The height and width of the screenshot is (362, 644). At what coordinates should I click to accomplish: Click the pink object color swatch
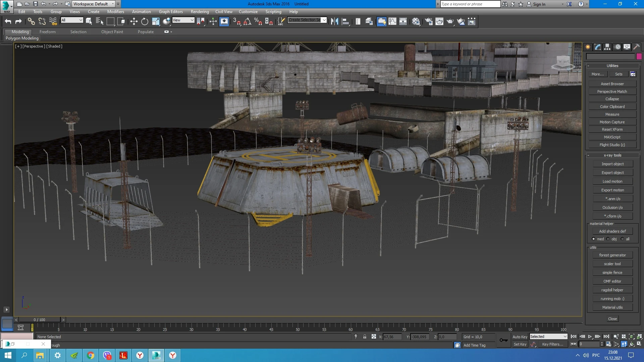point(639,56)
